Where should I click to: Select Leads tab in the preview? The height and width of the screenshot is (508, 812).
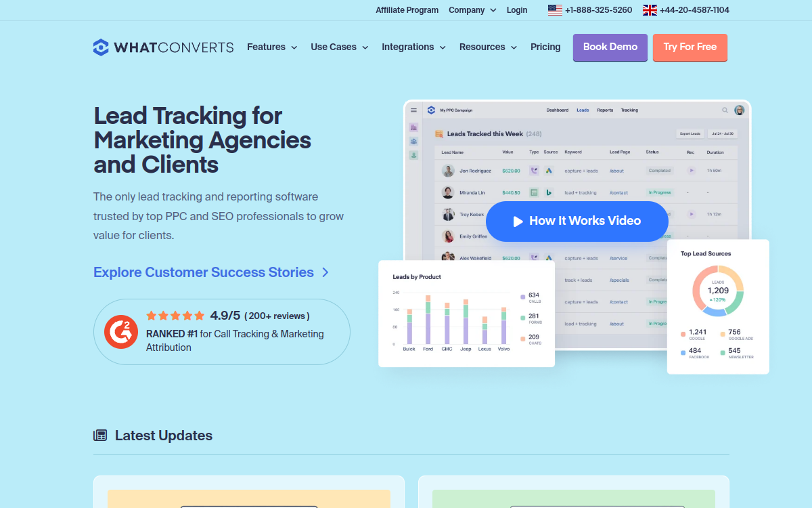click(583, 110)
